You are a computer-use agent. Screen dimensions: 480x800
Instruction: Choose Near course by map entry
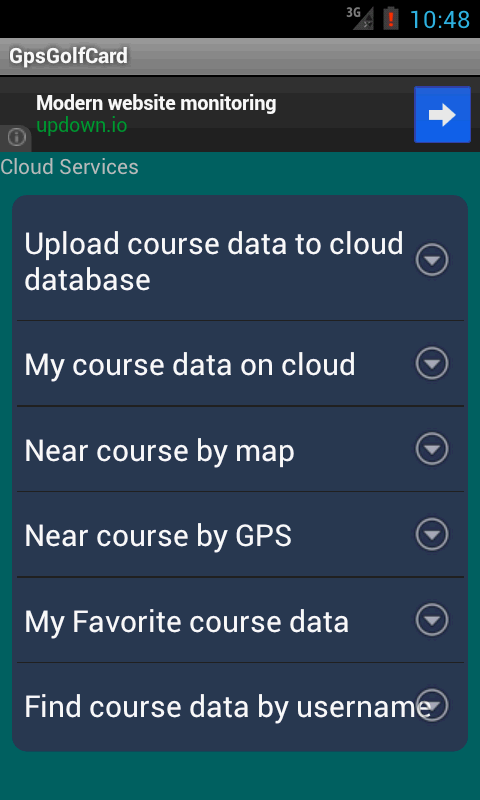point(240,449)
